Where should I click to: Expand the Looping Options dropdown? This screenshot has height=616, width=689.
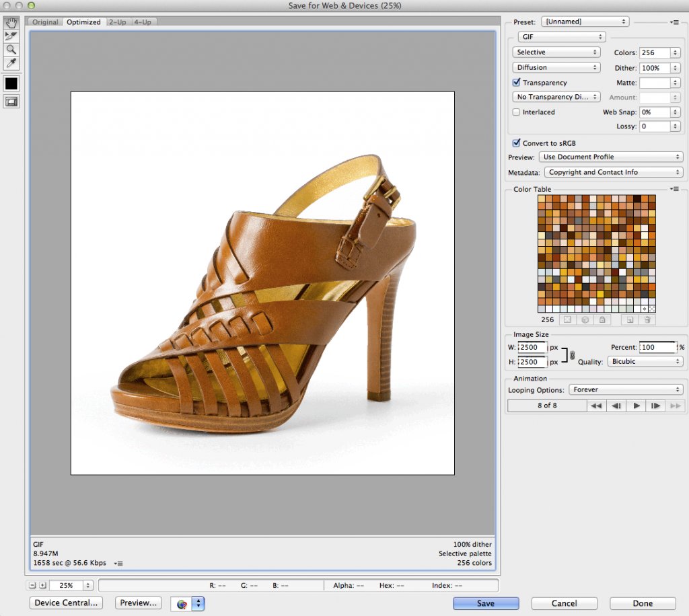(626, 389)
